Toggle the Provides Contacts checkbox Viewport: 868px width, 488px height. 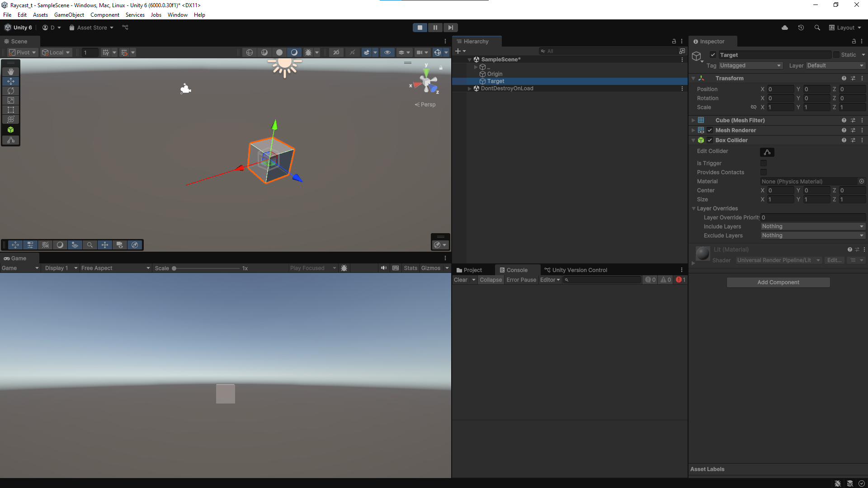[x=764, y=172]
